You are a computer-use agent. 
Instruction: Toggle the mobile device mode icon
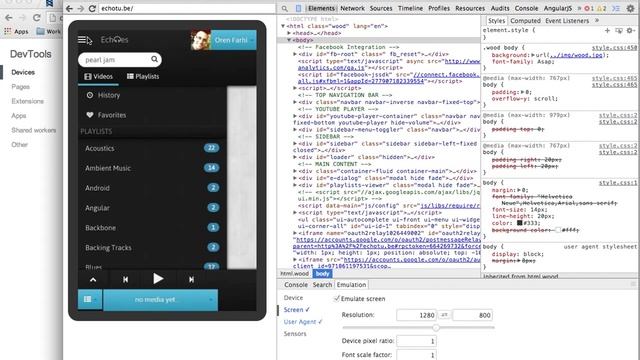298,8
